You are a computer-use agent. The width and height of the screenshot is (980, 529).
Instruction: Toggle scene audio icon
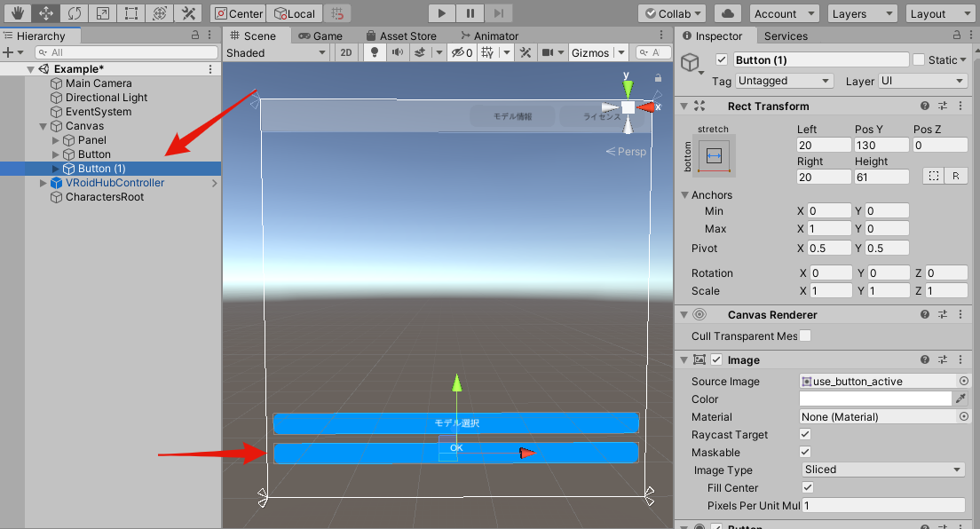tap(398, 52)
